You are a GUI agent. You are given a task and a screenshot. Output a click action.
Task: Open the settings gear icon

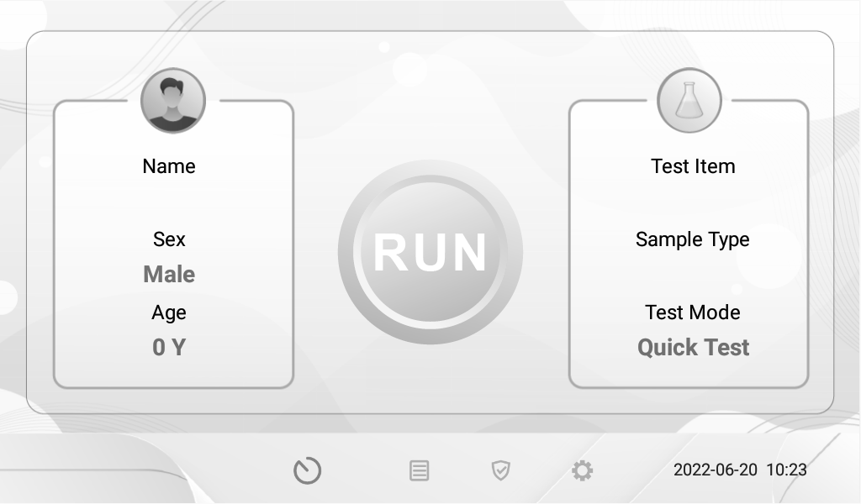(x=582, y=470)
